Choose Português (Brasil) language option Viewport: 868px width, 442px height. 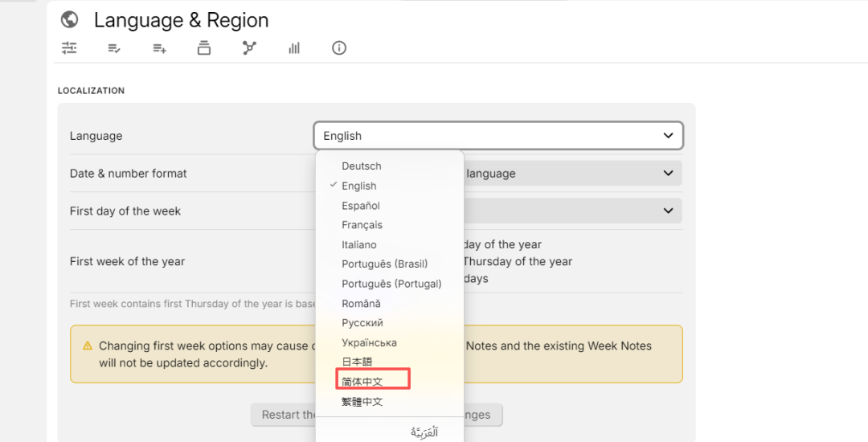point(384,264)
